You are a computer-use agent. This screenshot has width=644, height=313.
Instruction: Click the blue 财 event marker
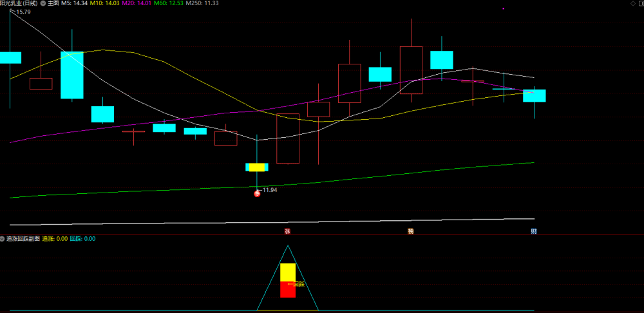pyautogui.click(x=533, y=231)
